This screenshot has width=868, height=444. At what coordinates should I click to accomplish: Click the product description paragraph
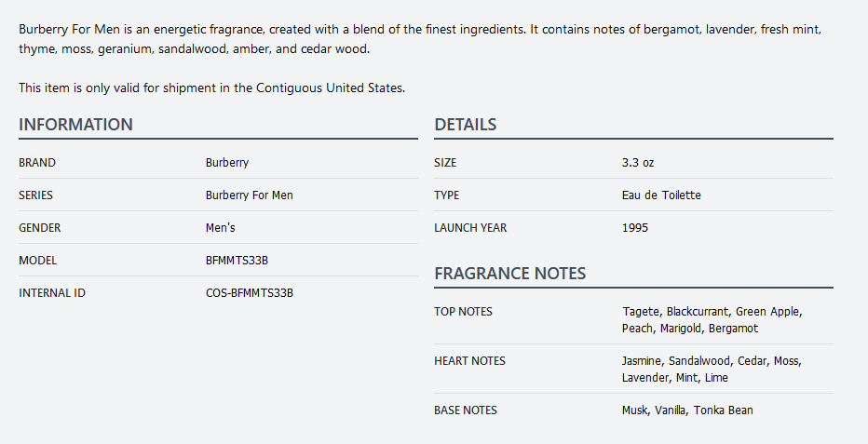419,39
